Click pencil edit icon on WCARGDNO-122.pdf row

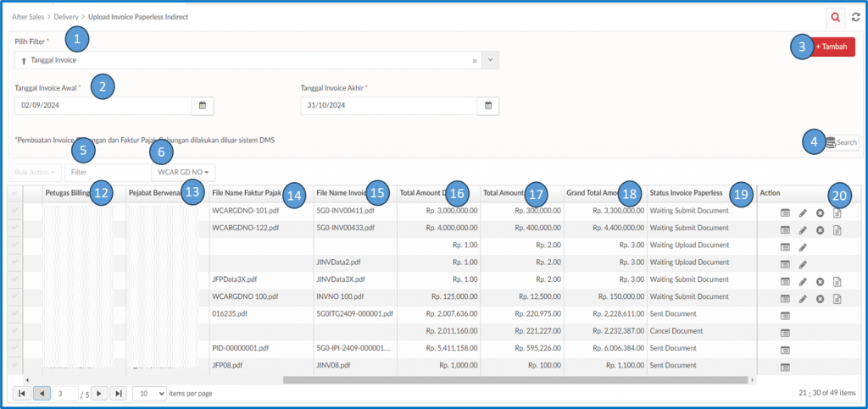803,230
